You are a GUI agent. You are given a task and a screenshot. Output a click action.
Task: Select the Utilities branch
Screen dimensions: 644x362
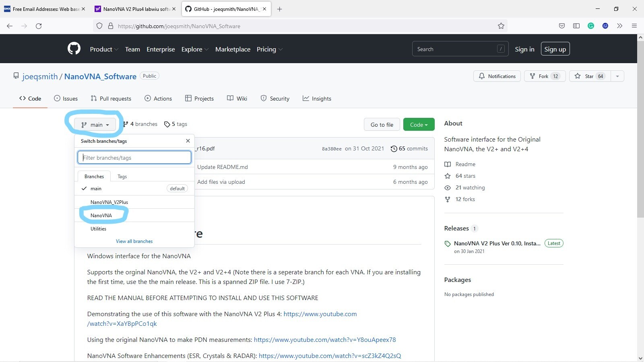click(134, 228)
